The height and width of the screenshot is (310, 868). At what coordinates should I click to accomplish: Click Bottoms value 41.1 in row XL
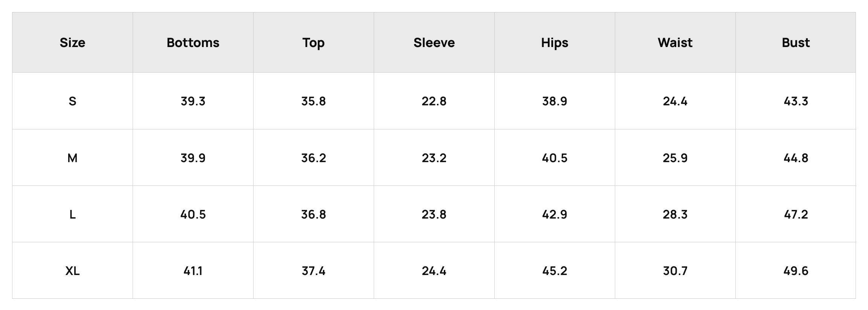(193, 271)
